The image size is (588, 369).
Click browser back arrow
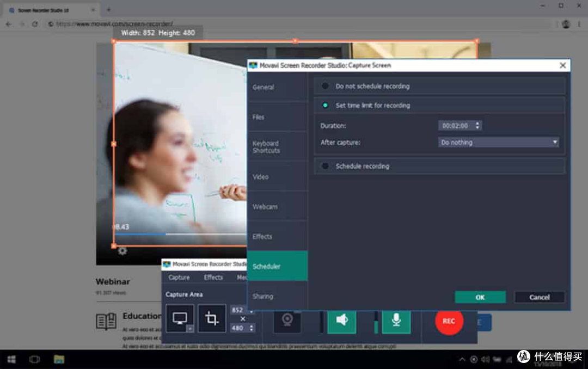pyautogui.click(x=9, y=24)
